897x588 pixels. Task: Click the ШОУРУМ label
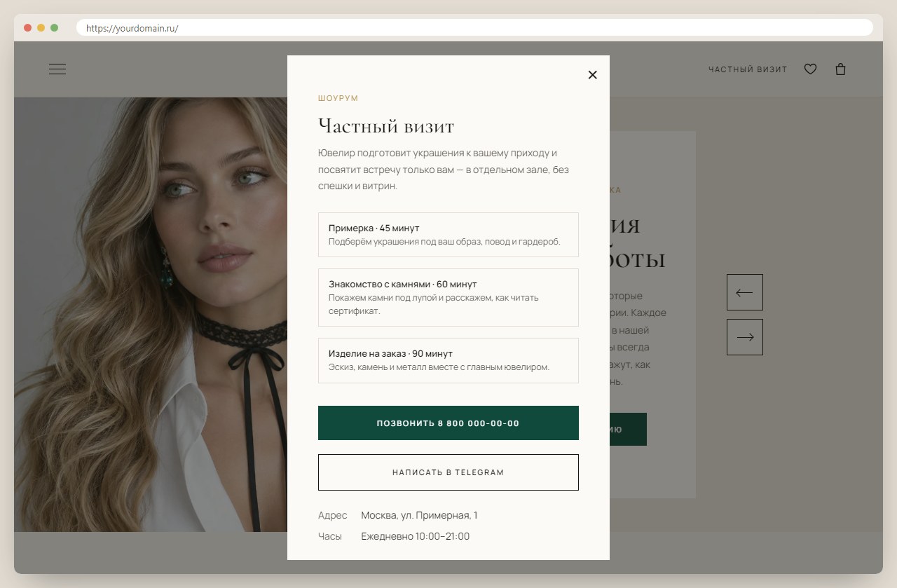(338, 98)
